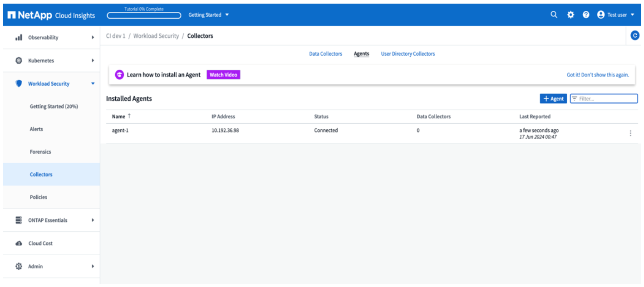Switch to the Data Collectors tab
Viewport: 644px width, 287px height.
325,54
